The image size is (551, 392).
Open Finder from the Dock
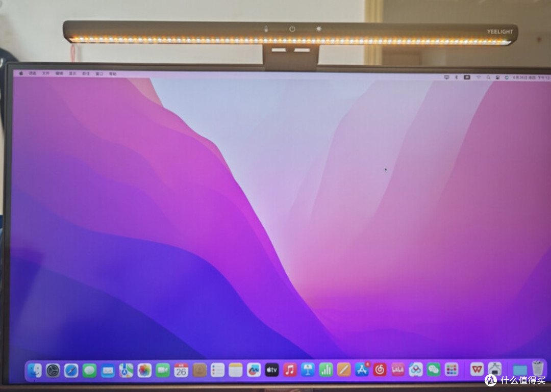tap(35, 371)
